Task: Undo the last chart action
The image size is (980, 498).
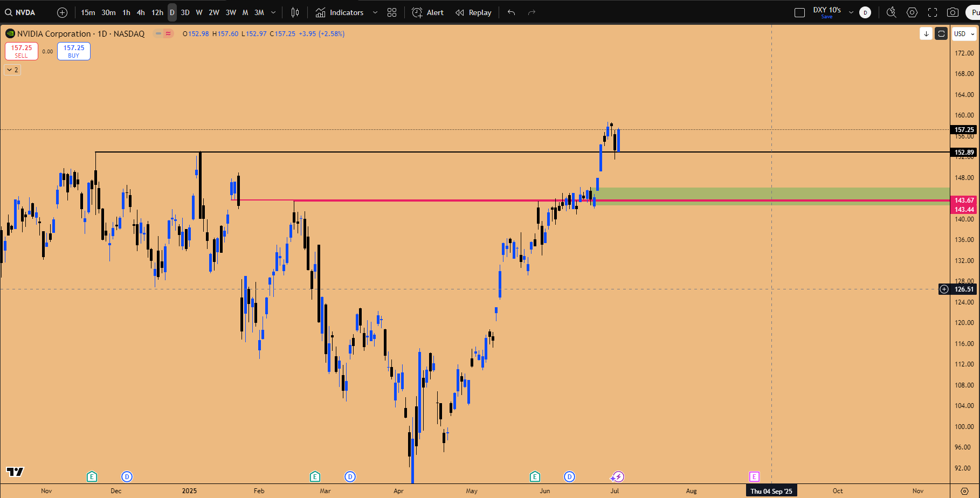Action: click(512, 12)
